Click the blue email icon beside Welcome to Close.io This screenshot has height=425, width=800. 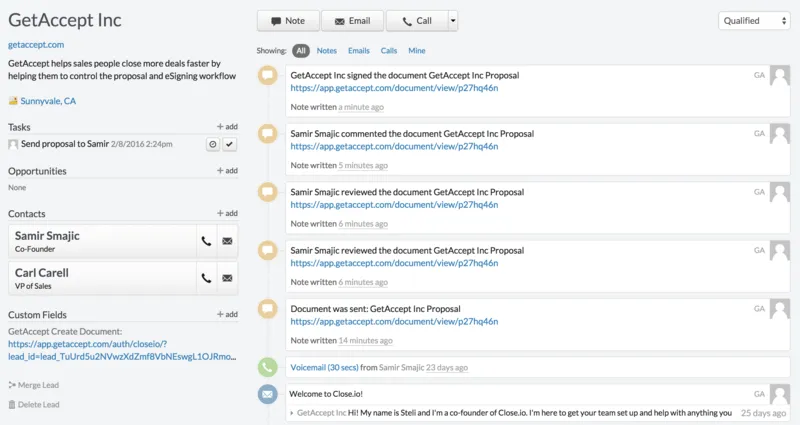(x=267, y=394)
